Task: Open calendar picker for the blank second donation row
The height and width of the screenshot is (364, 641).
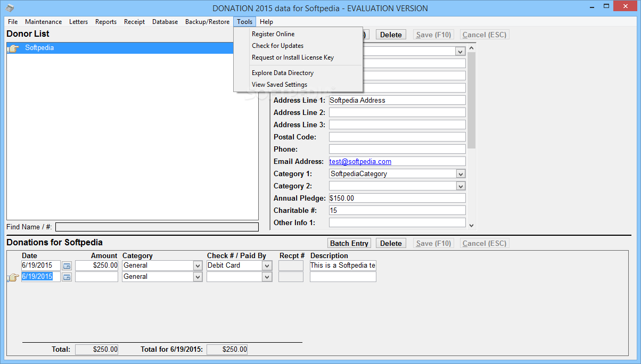Action: pos(67,277)
